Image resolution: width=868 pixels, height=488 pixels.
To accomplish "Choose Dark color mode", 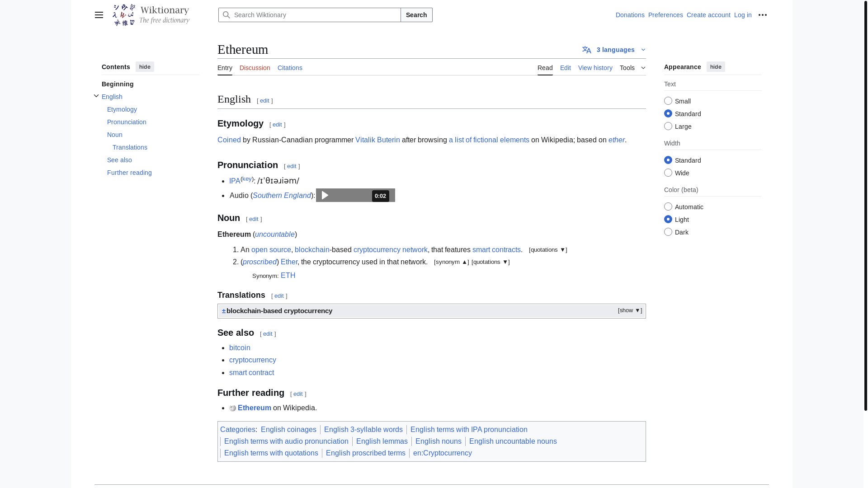I will click(x=668, y=232).
